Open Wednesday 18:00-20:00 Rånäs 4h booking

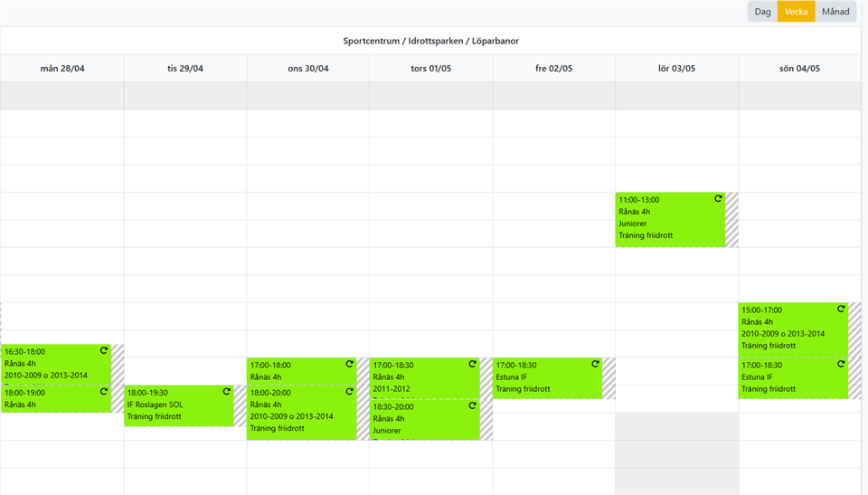pyautogui.click(x=294, y=416)
